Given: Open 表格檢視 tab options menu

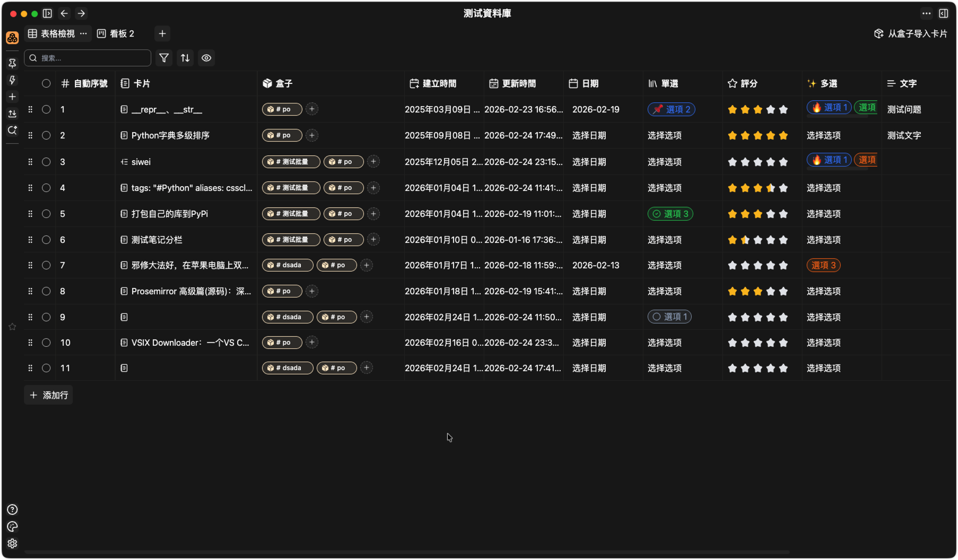Looking at the screenshot, I should coord(83,33).
